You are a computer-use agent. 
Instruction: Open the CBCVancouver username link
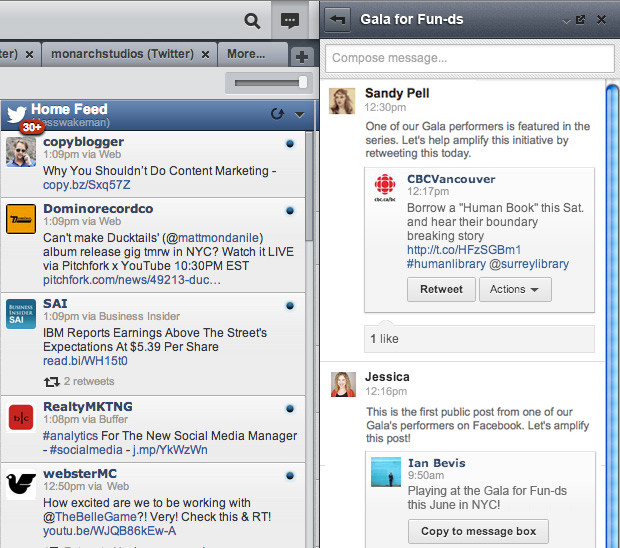pyautogui.click(x=451, y=179)
